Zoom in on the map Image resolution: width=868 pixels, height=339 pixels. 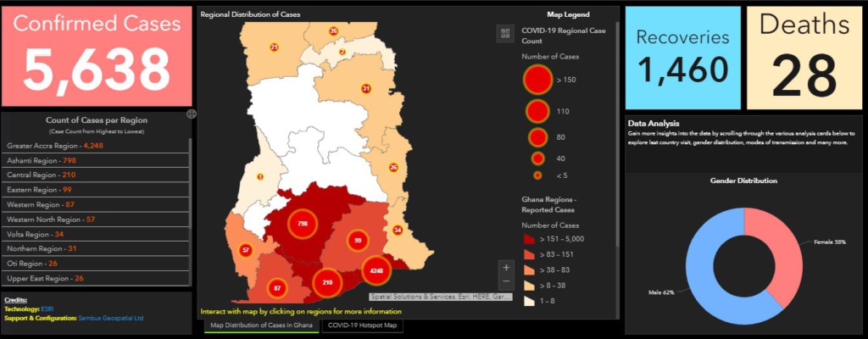pyautogui.click(x=506, y=267)
